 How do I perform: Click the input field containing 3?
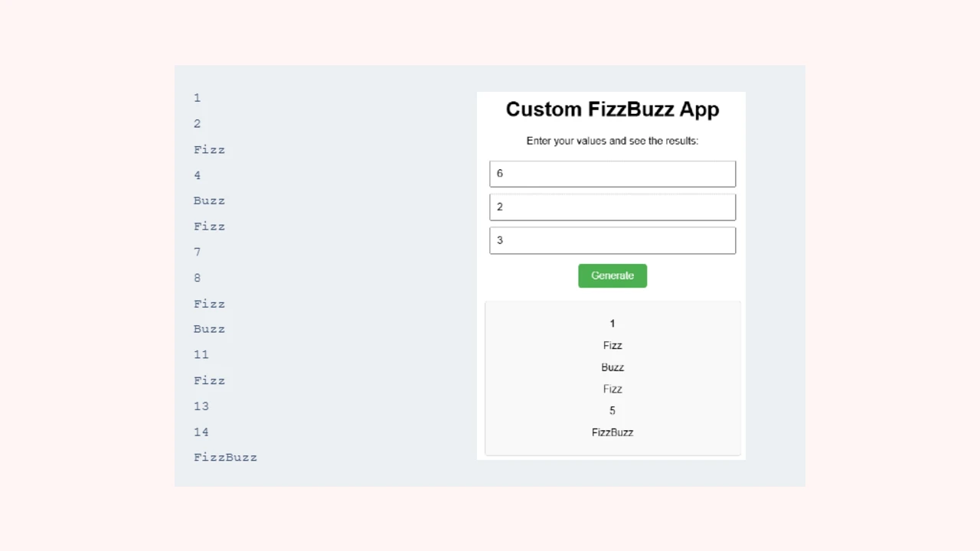click(x=612, y=240)
